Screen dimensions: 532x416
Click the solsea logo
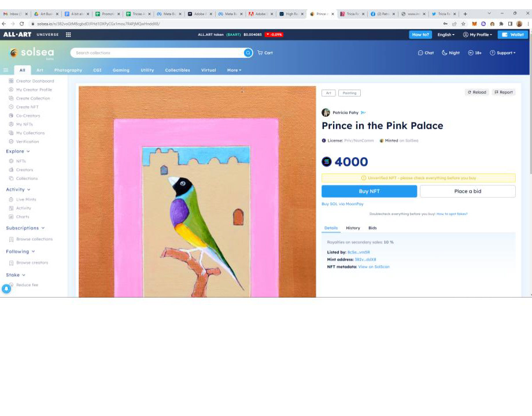coord(32,53)
